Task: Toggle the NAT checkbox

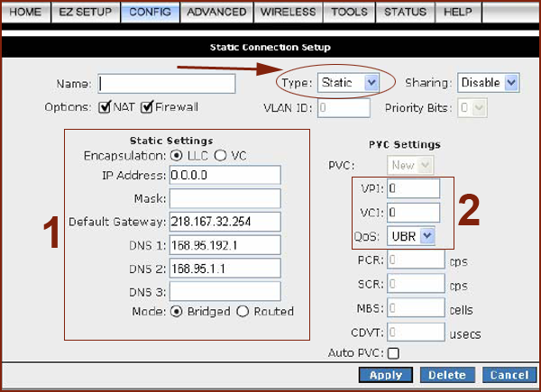Action: tap(106, 107)
